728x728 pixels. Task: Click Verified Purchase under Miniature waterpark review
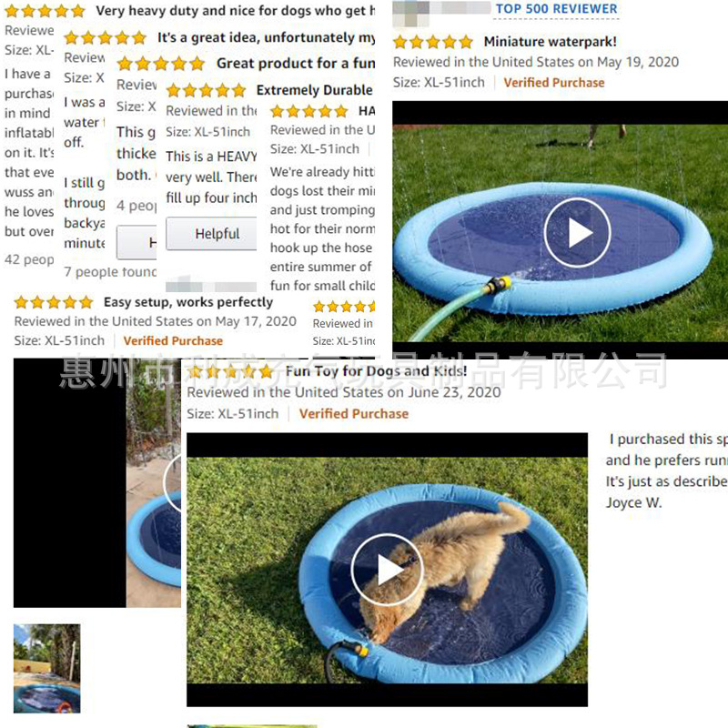click(554, 83)
